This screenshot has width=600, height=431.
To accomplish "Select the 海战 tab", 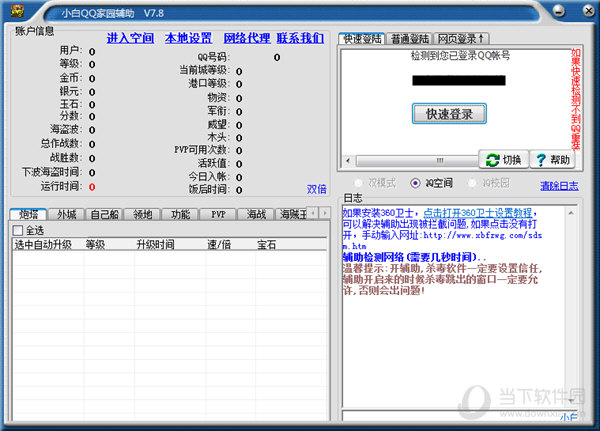I will coord(256,214).
